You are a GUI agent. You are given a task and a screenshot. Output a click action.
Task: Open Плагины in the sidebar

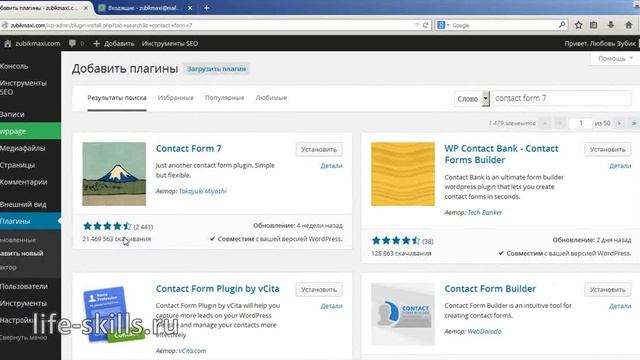(x=30, y=221)
